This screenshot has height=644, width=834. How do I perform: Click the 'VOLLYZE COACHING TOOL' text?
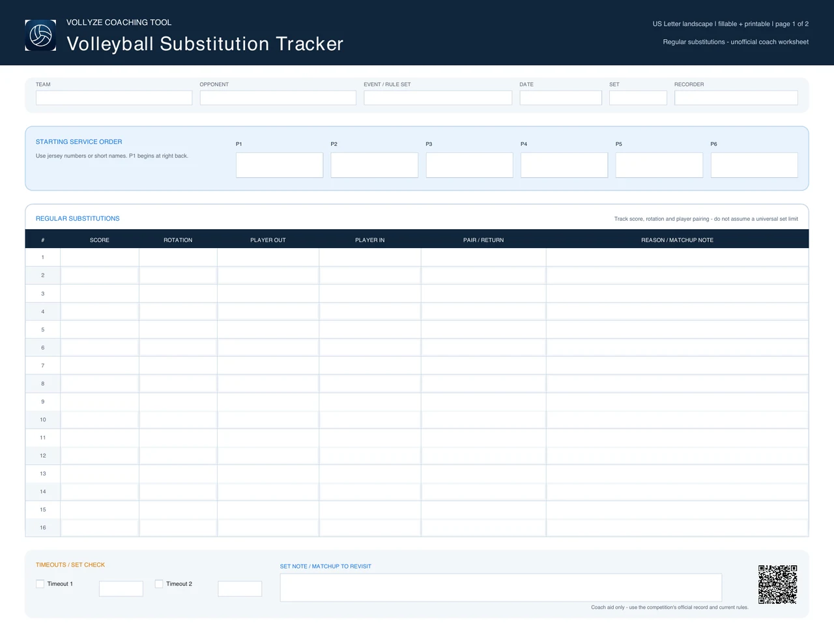[x=119, y=22]
